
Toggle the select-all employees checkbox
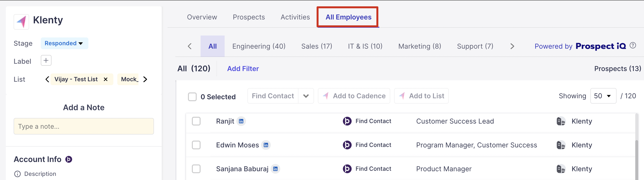(192, 97)
